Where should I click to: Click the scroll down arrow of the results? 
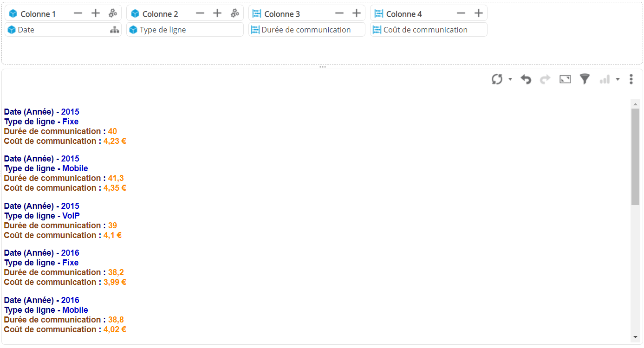coord(635,337)
